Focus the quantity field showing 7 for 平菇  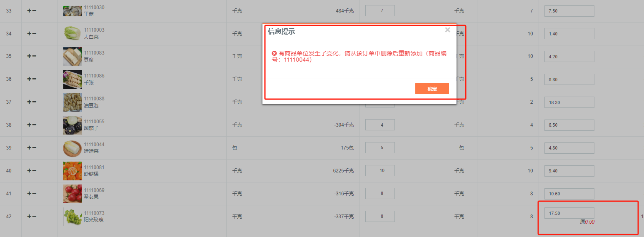click(x=380, y=10)
